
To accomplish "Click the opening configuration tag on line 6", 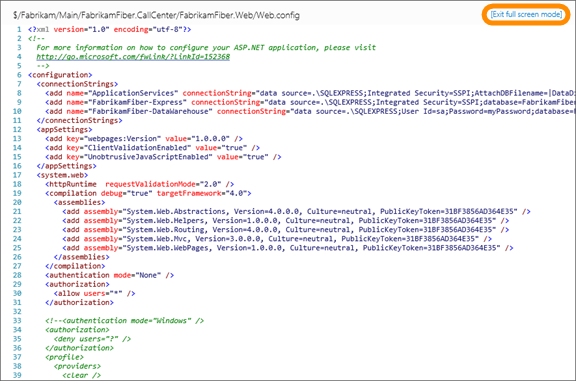I will click(x=60, y=75).
